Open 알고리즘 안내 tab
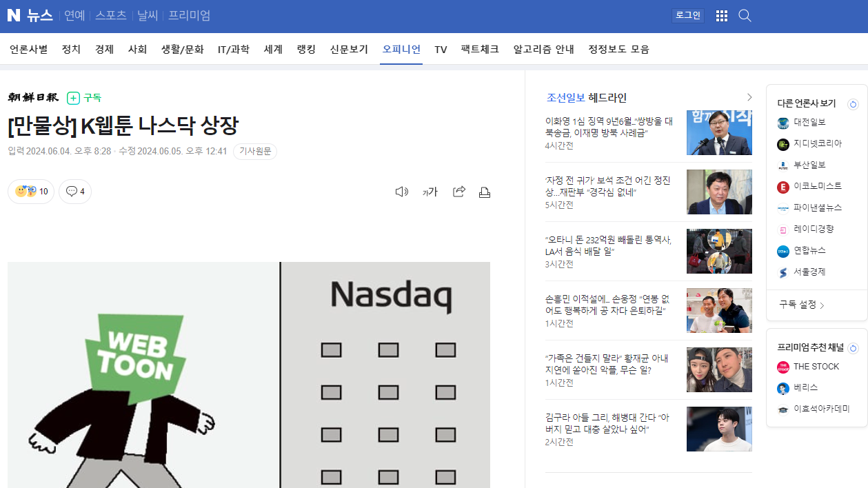Image resolution: width=868 pixels, height=488 pixels. (544, 50)
